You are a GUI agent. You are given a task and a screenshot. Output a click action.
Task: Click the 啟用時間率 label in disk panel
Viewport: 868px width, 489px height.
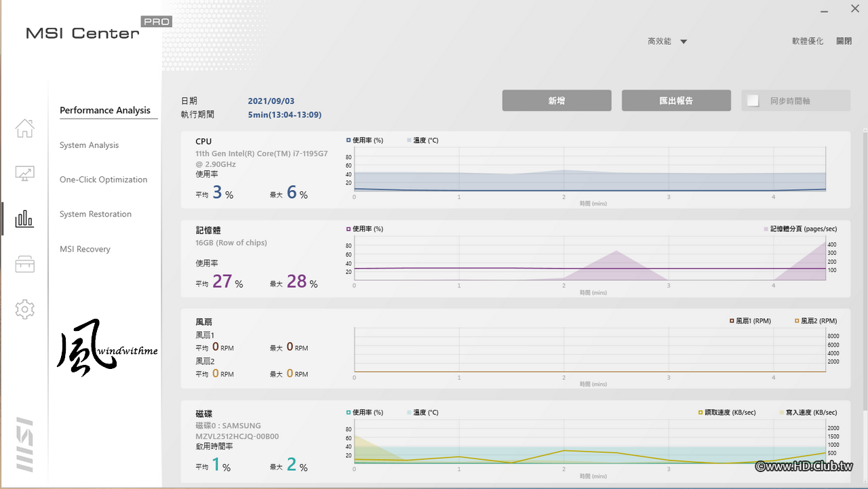point(214,447)
